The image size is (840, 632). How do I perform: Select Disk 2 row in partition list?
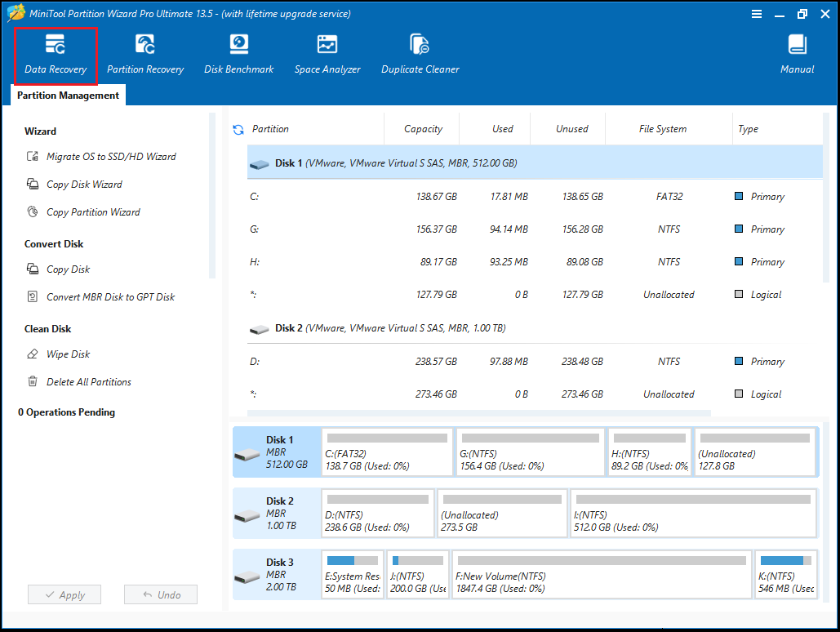(x=535, y=328)
